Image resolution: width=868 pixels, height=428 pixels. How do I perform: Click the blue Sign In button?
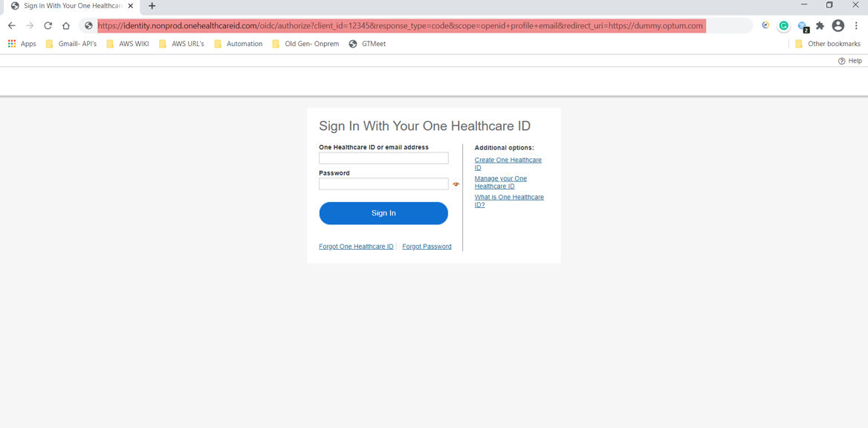pyautogui.click(x=383, y=213)
